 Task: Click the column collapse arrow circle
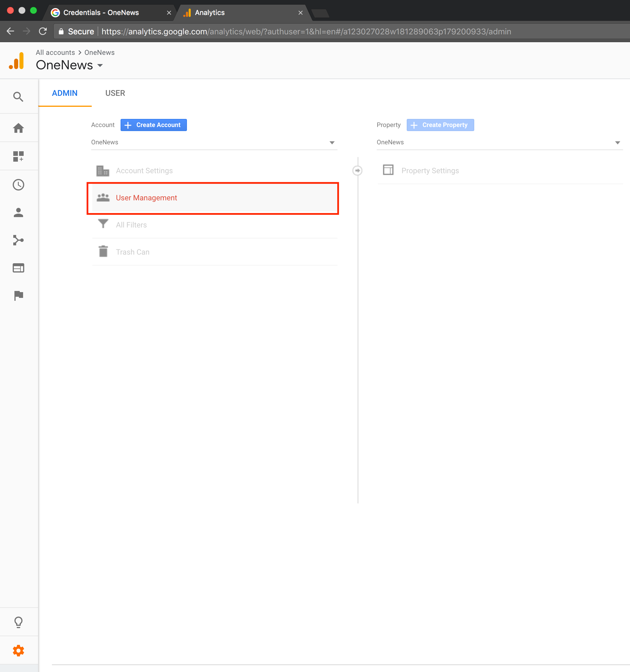tap(357, 171)
